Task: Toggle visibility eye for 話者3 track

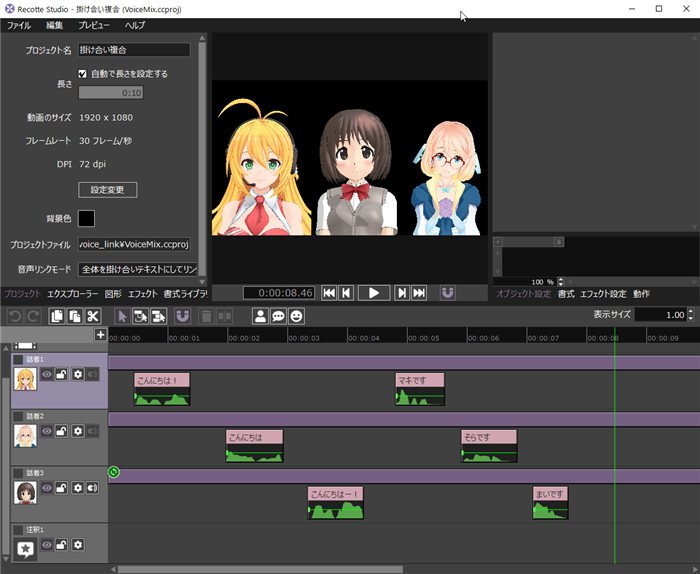Action: pos(46,487)
